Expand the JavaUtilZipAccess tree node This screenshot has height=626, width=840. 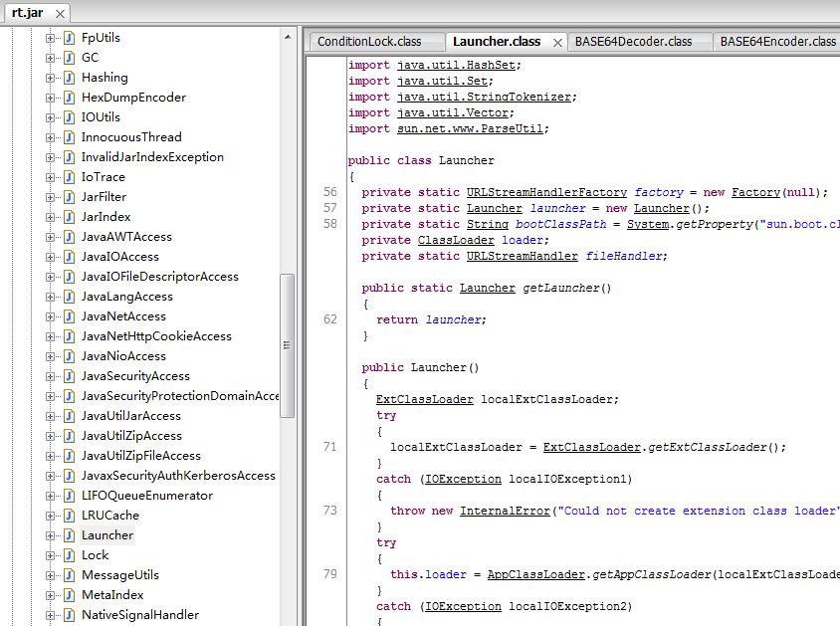tap(50, 436)
